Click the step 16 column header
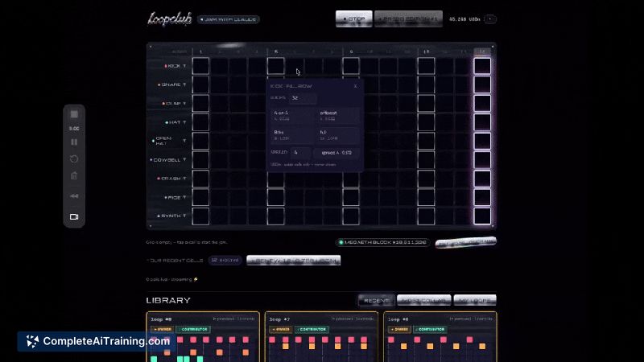 pos(482,51)
